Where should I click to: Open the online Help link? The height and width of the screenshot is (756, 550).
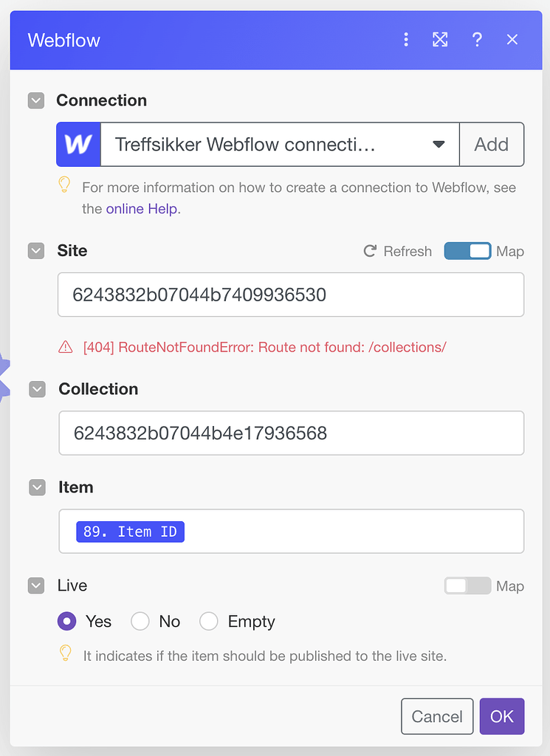click(x=141, y=209)
